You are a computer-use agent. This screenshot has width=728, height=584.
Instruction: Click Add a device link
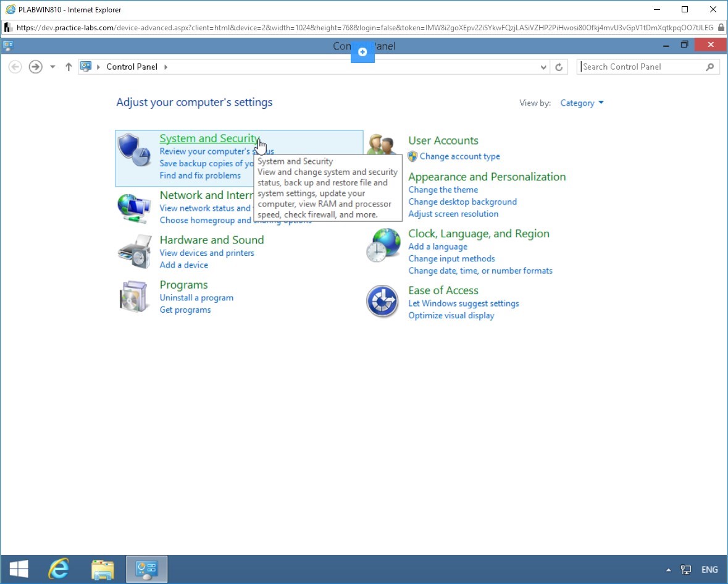pos(184,265)
